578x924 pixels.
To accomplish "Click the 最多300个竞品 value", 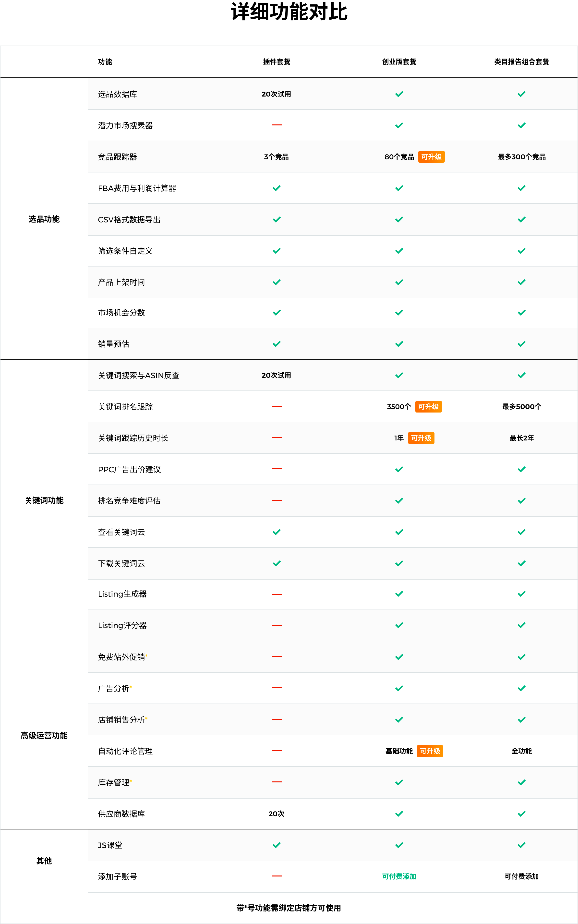I will (x=521, y=157).
